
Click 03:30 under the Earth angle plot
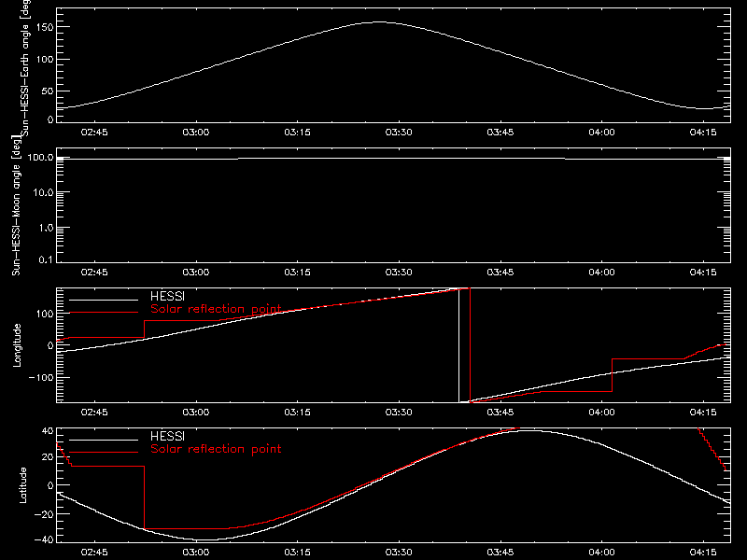[399, 133]
